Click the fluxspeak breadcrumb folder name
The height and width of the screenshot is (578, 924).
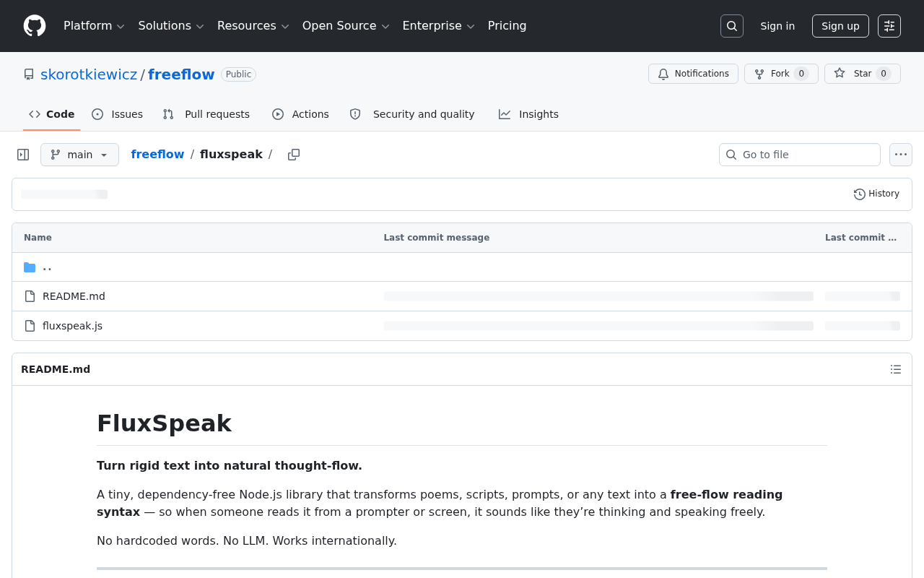pyautogui.click(x=231, y=155)
